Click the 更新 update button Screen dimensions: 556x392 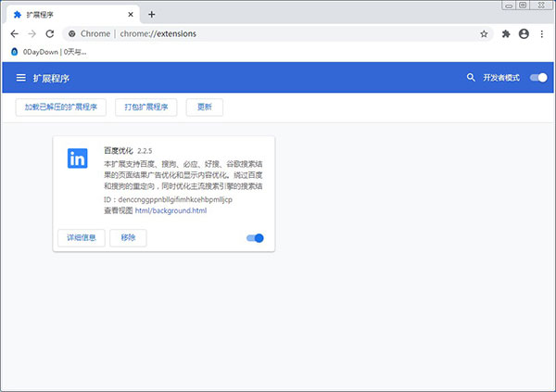pyautogui.click(x=204, y=107)
